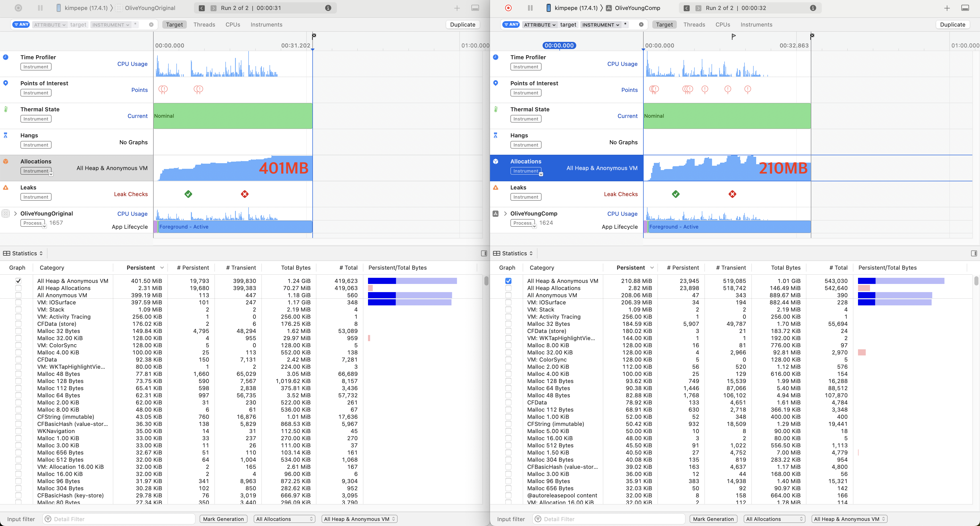Toggle the detail sidebar icon in right Statistics
This screenshot has height=526, width=980.
click(x=974, y=254)
